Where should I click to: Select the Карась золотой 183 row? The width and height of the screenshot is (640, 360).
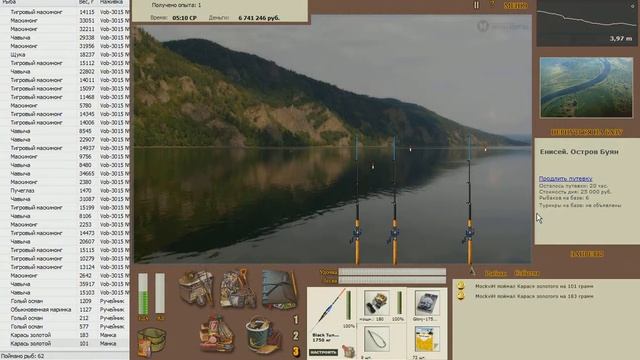coord(64,335)
